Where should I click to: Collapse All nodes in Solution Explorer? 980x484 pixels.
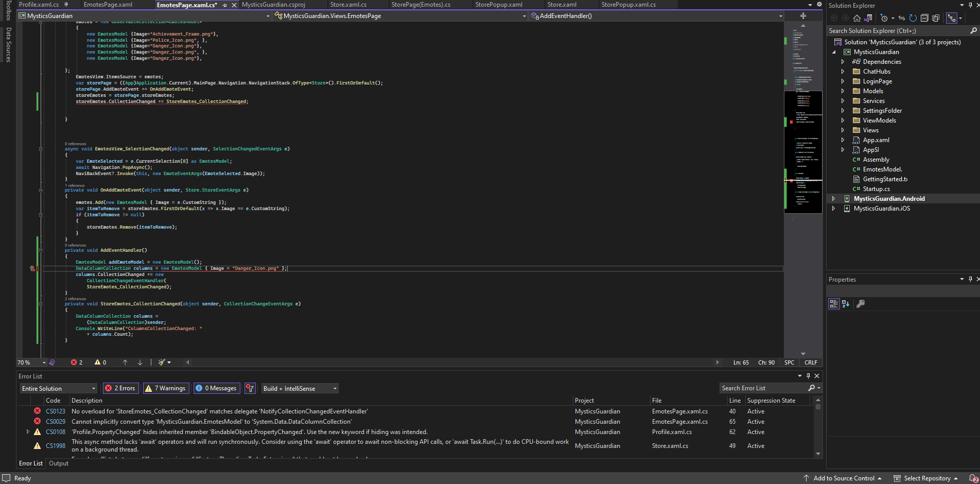[x=924, y=18]
